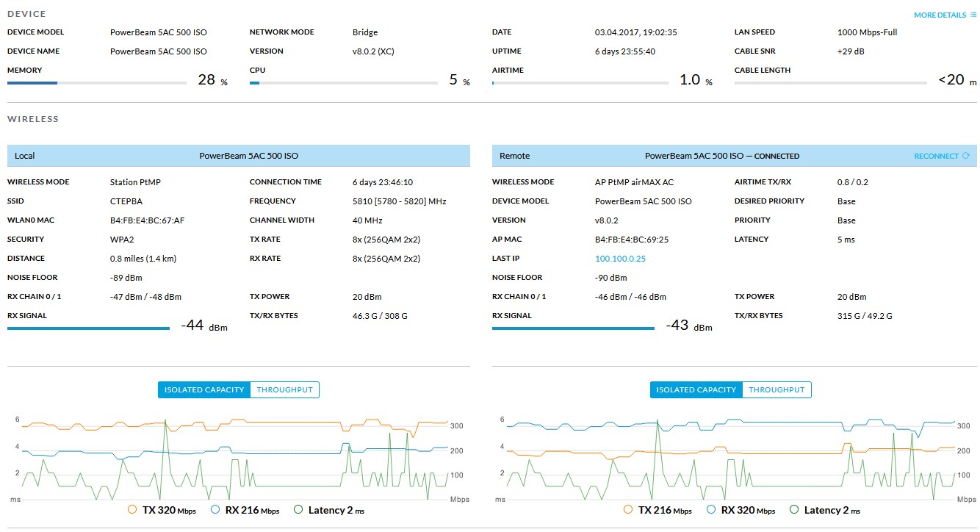The image size is (980, 532).
Task: Select Local noise floor -89 dBm
Action: tap(126, 278)
